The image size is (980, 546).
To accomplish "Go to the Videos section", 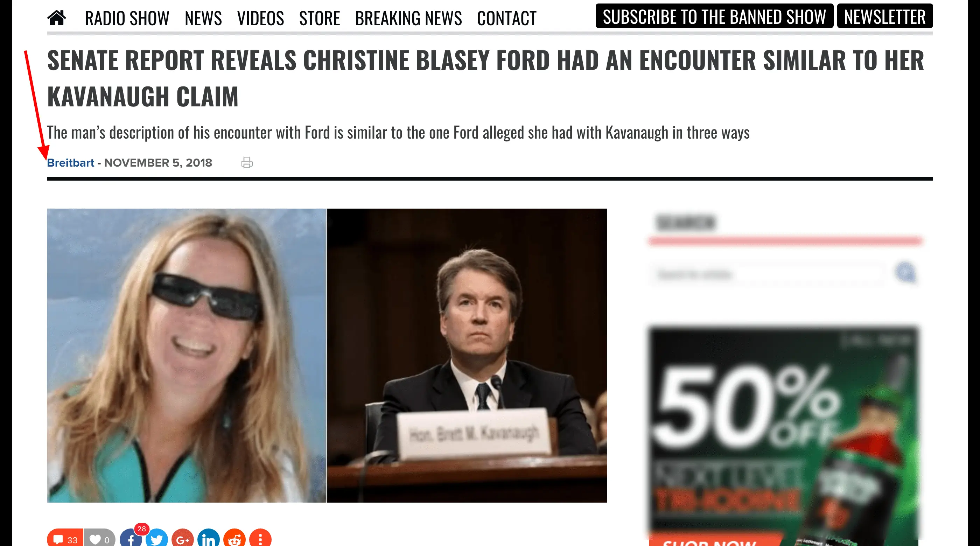I will 261,18.
